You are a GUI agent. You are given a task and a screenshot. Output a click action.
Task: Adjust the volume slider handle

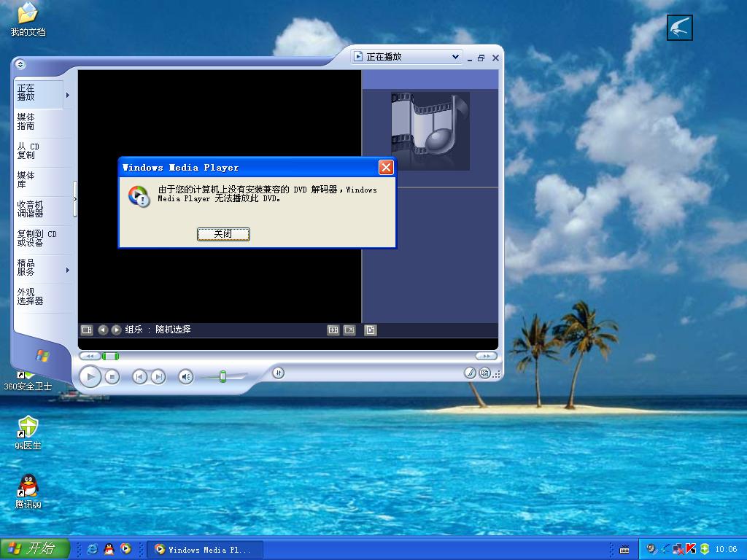pyautogui.click(x=222, y=377)
